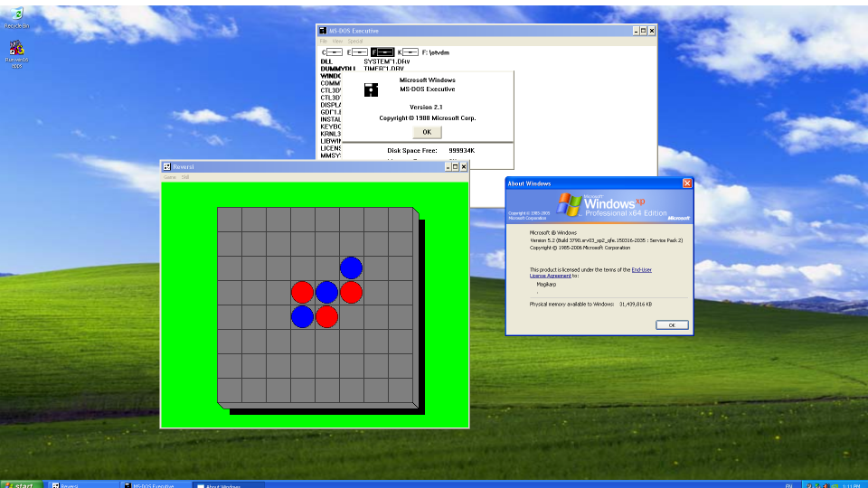Viewport: 868px width, 488px height.
Task: Open the Special menu in MS-DOS Executive
Action: 355,42
